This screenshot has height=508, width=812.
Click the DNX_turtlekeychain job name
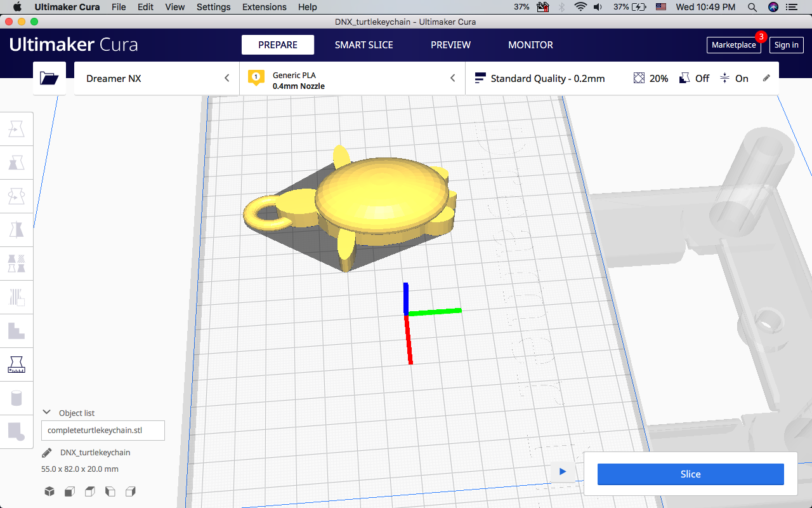[95, 453]
